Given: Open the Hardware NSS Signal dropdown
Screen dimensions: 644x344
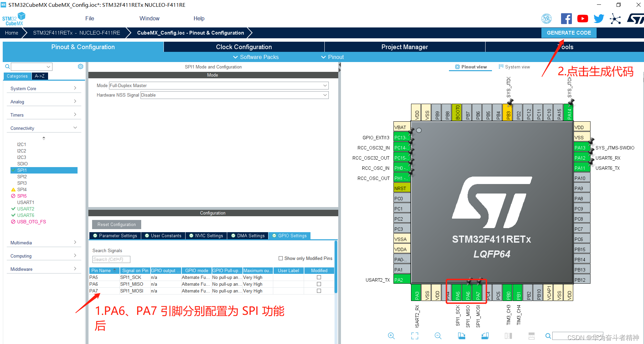Looking at the screenshot, I should click(x=234, y=95).
